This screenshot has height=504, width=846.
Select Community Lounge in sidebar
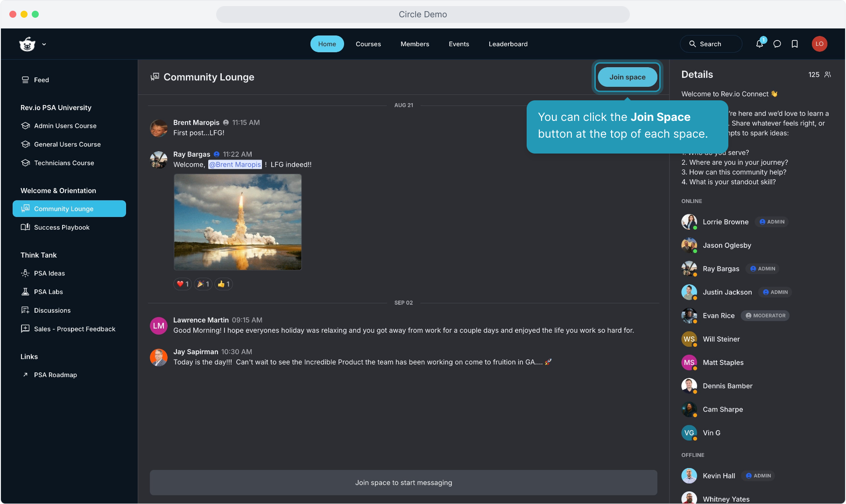[x=69, y=209]
